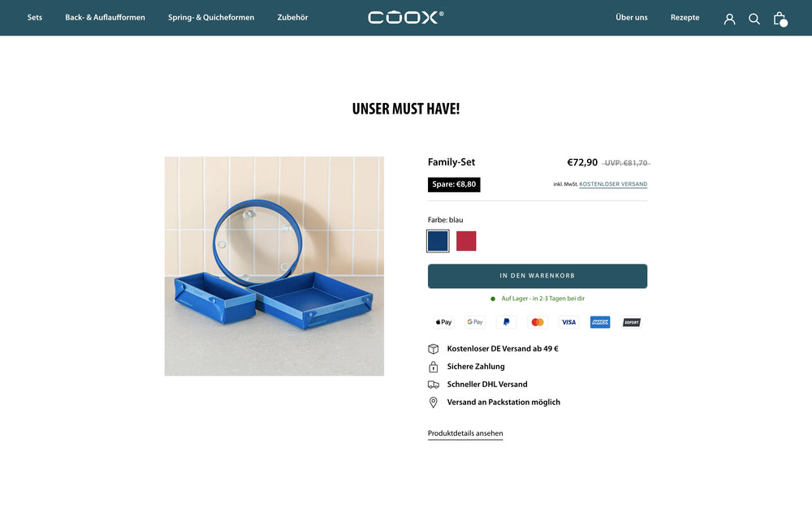Open the Sets menu

35,18
